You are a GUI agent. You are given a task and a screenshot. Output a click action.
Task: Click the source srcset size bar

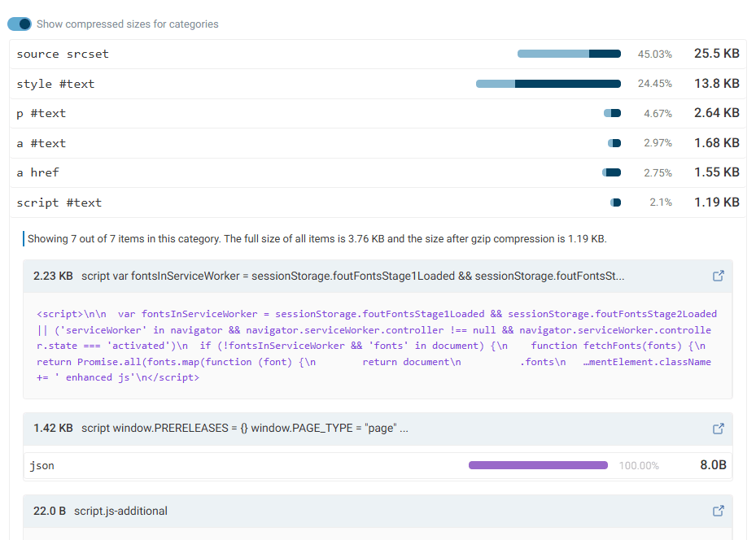pos(569,54)
